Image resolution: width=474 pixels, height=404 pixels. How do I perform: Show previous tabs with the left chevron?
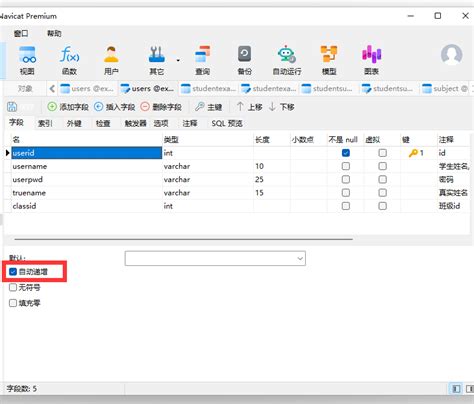pos(52,89)
